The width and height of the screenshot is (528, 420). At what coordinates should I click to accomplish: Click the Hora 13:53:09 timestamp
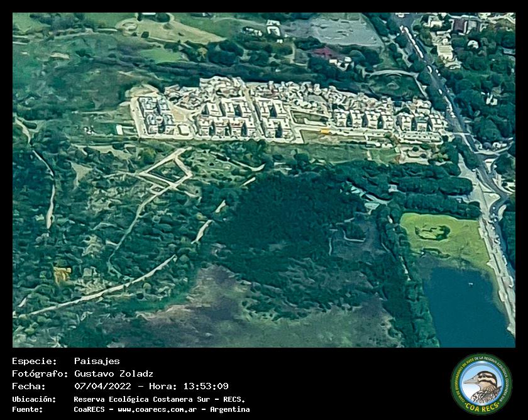[188, 386]
